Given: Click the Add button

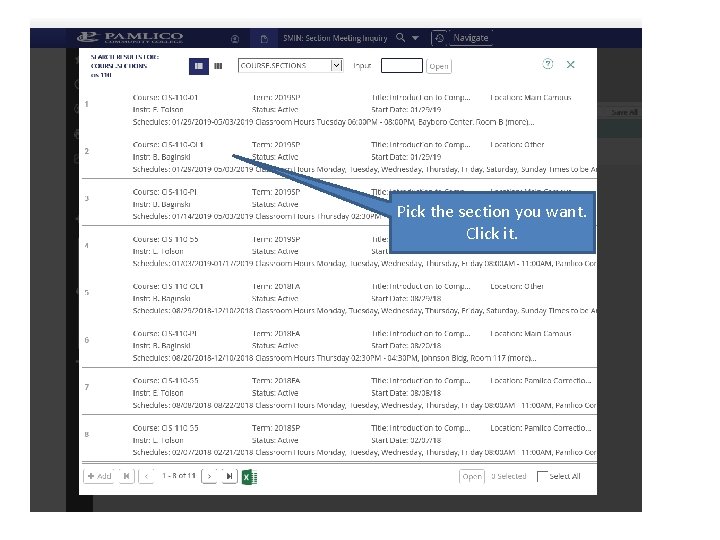Looking at the screenshot, I should (x=99, y=476).
